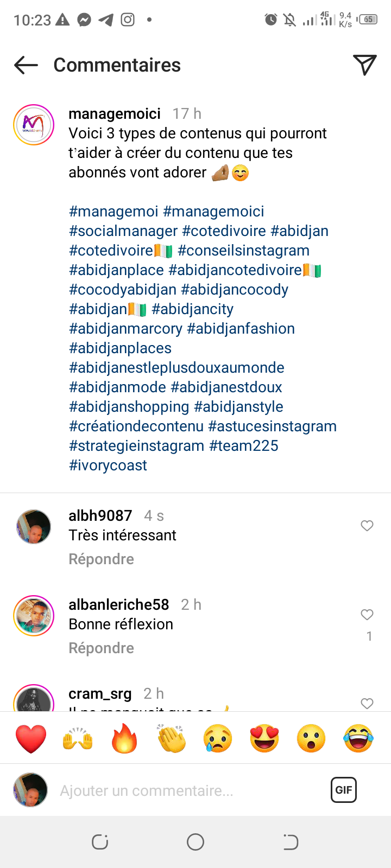Viewport: 391px width, 868px height.
Task: Insert the clapping hands emoji reaction
Action: (x=171, y=738)
